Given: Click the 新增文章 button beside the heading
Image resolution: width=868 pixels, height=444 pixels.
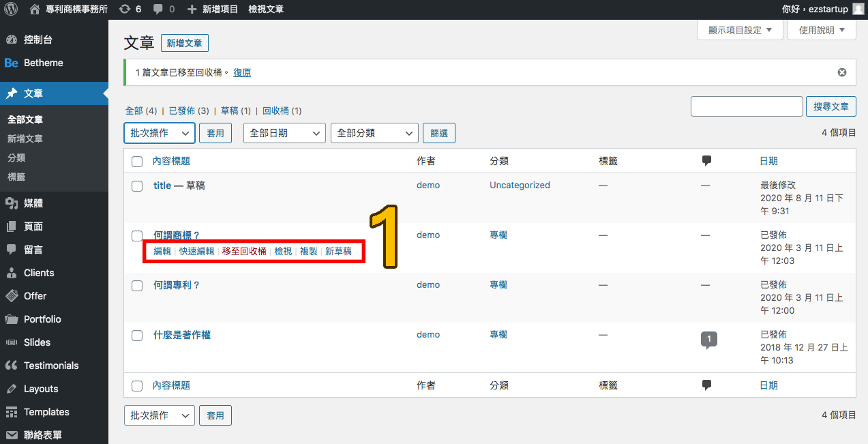Looking at the screenshot, I should [184, 44].
